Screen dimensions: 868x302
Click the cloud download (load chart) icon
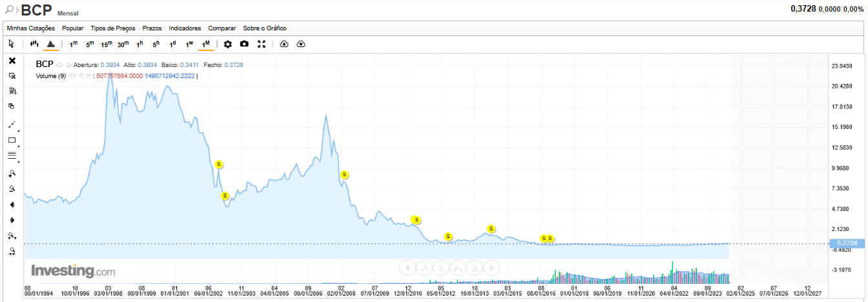coord(284,44)
